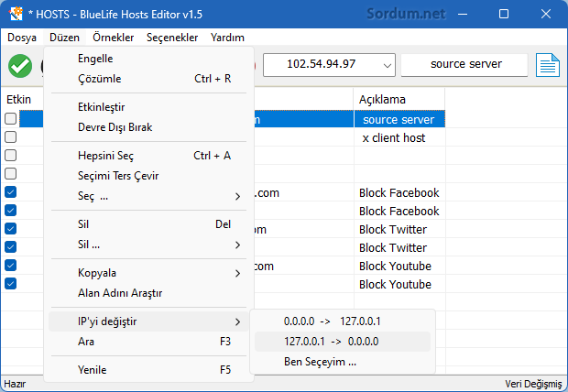
Task: Click the first 'Block Twitter' cell
Action: pyautogui.click(x=399, y=229)
